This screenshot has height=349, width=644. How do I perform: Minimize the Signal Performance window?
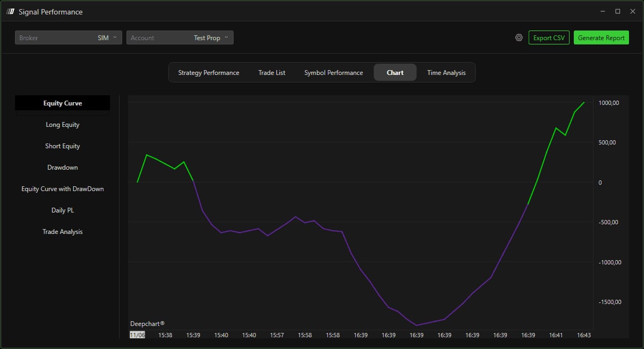click(x=603, y=11)
